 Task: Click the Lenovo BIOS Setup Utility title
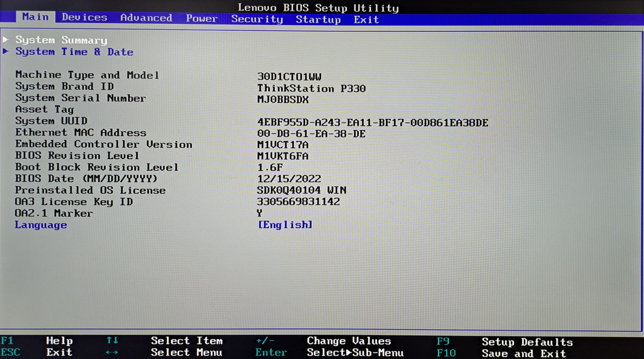pos(318,8)
